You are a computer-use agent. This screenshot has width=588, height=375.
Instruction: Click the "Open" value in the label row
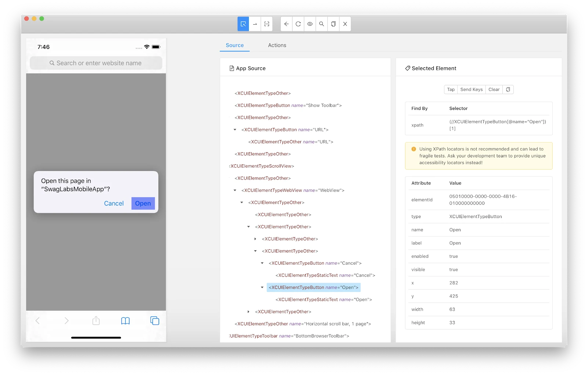click(x=455, y=243)
